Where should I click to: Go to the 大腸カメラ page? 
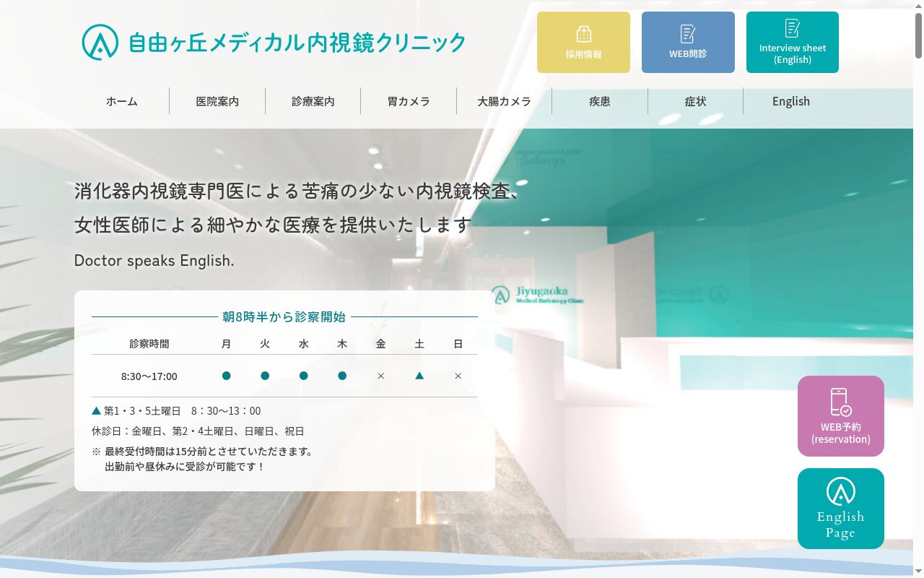point(504,101)
